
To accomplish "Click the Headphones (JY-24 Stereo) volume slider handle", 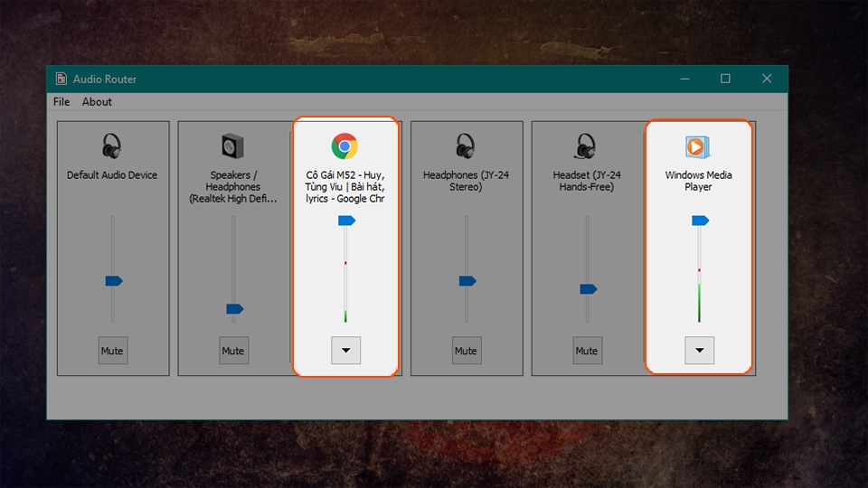I will click(x=467, y=281).
